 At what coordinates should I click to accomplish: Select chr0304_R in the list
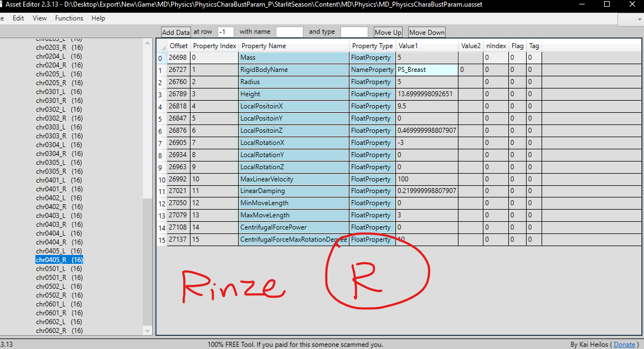(59, 154)
